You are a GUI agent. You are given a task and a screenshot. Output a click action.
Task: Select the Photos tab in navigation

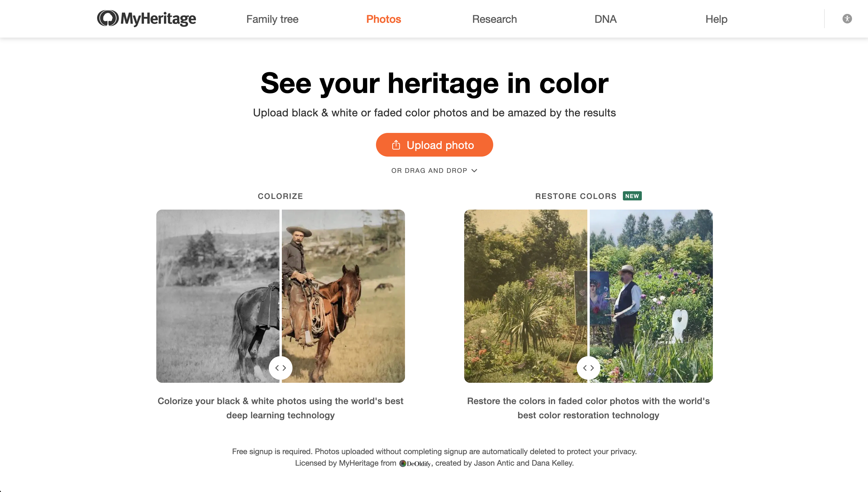click(383, 18)
